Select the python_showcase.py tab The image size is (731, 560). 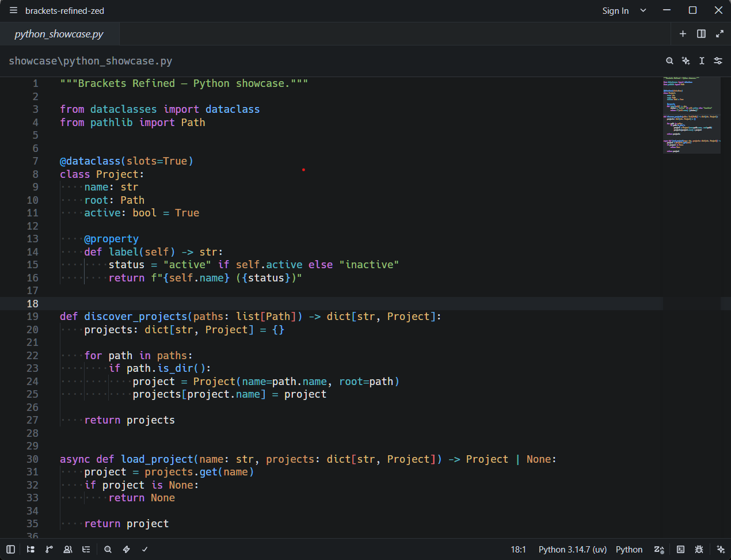coord(59,34)
